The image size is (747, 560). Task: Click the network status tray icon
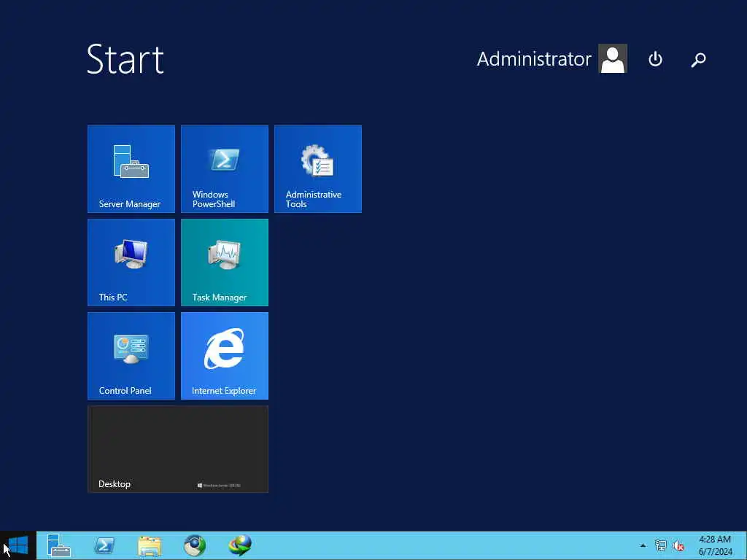pyautogui.click(x=661, y=545)
